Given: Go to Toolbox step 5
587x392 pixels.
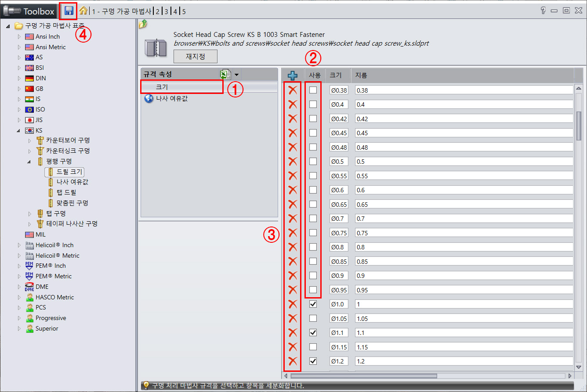Looking at the screenshot, I should [x=184, y=11].
